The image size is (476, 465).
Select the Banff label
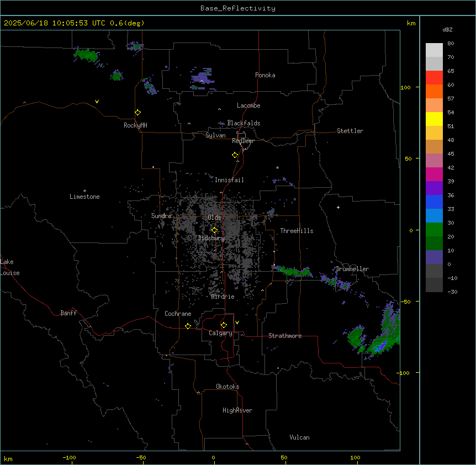(68, 313)
